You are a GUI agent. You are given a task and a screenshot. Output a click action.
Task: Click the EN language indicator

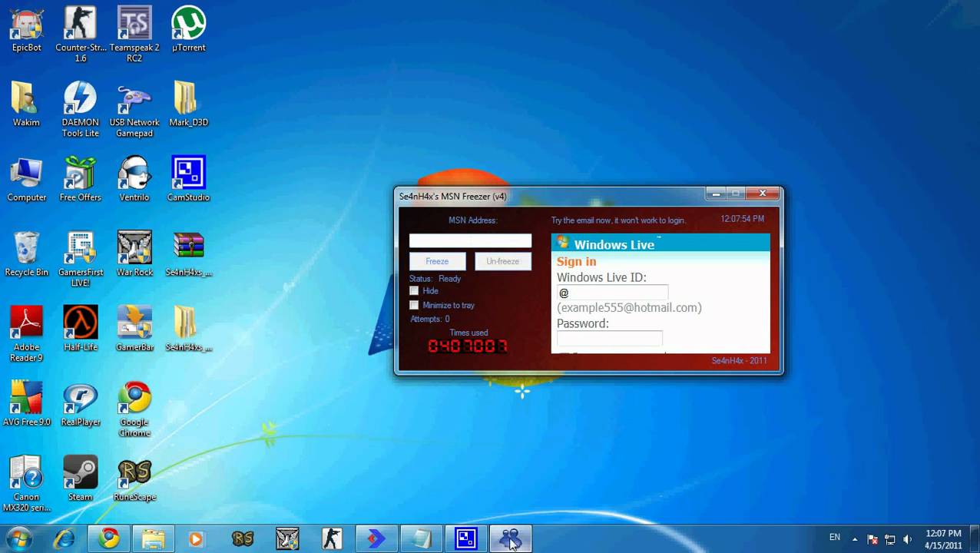coord(835,538)
